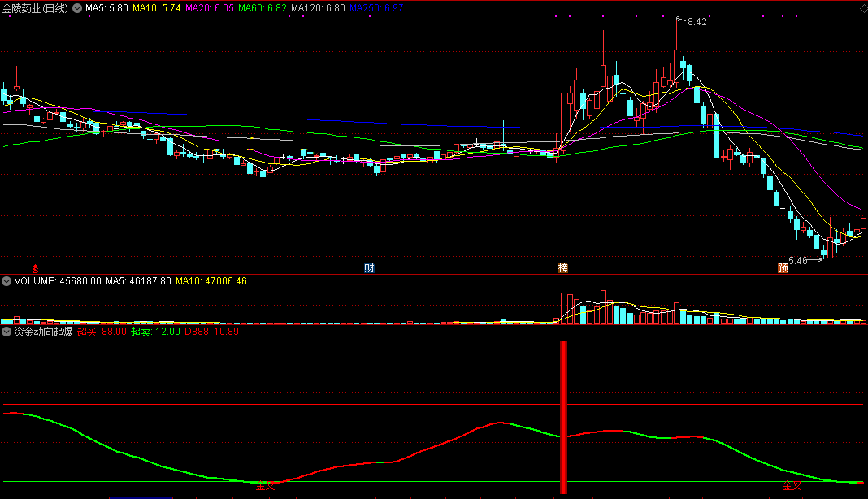The image size is (868, 499).
Task: Click the 超卖: 12.00 value
Action: click(155, 332)
